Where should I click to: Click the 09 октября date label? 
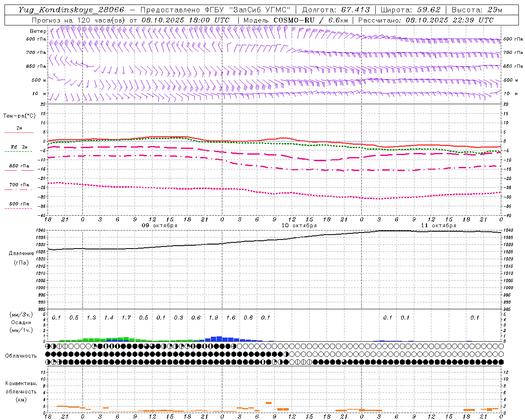(x=160, y=226)
